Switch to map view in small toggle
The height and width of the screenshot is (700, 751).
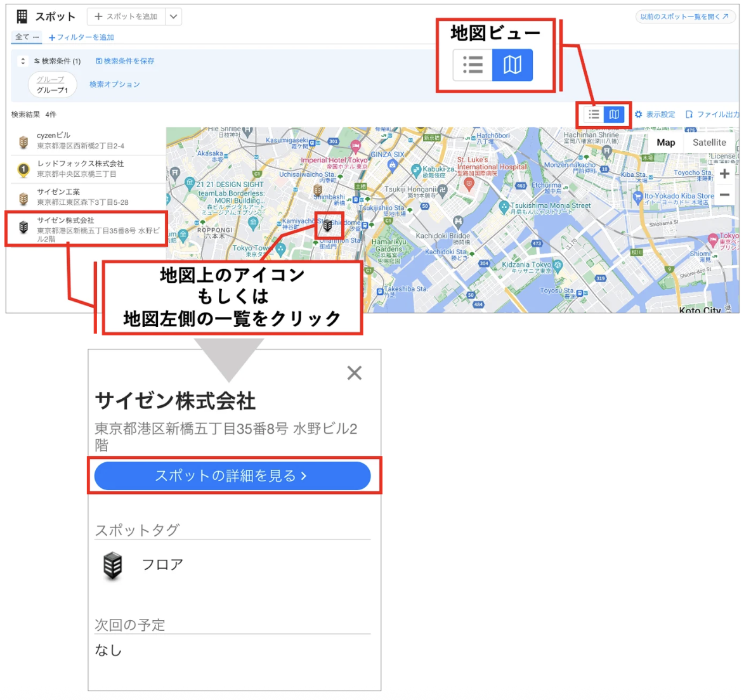coord(614,114)
